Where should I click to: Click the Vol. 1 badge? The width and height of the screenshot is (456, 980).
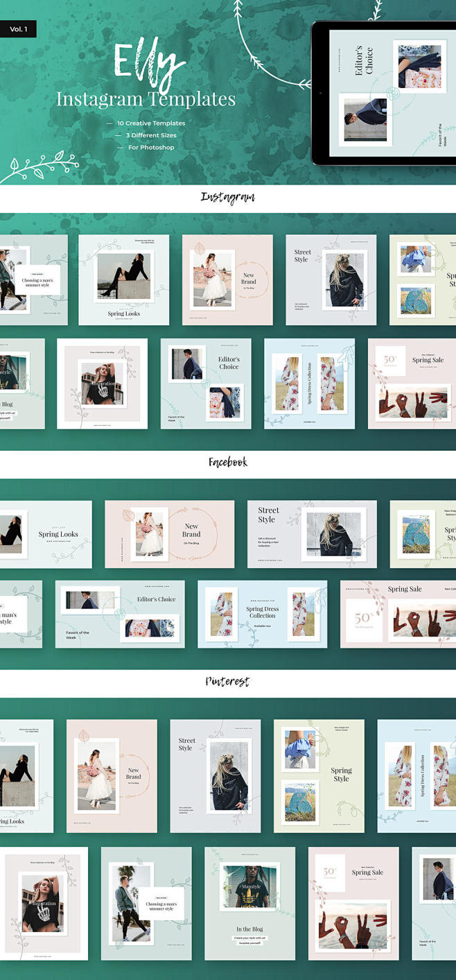click(18, 30)
